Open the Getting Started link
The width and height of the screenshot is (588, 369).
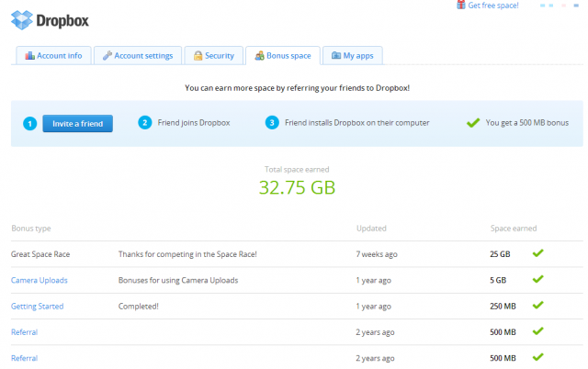[37, 307]
